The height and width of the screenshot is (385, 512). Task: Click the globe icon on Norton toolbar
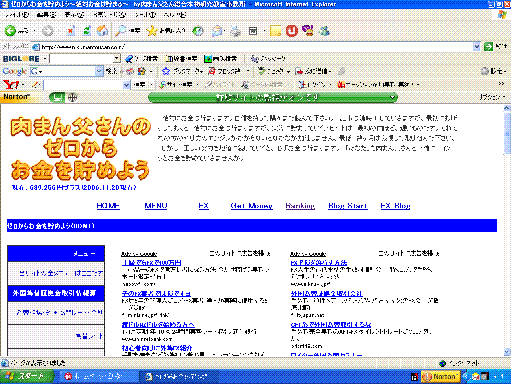[72, 98]
